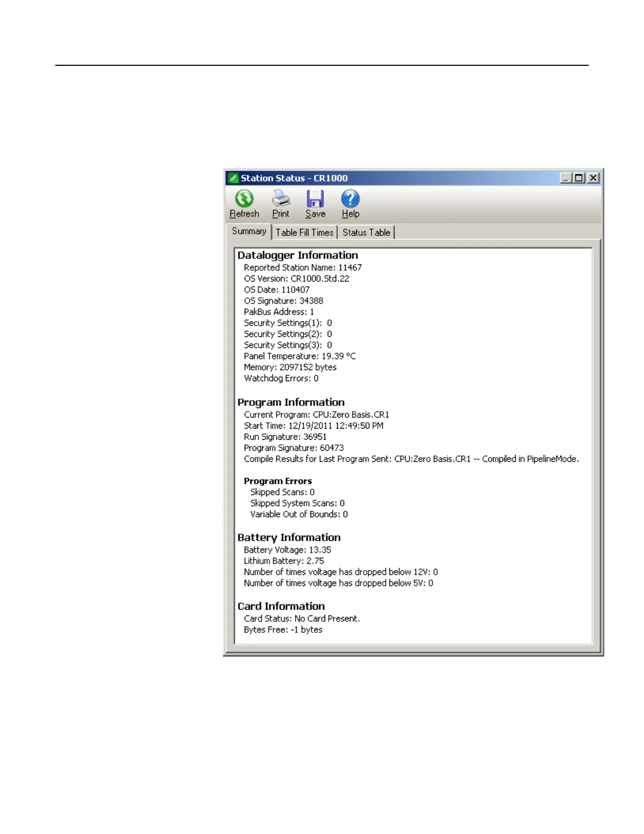Select the Program Information heading
Viewport: 644px width, 834px height.
click(291, 402)
